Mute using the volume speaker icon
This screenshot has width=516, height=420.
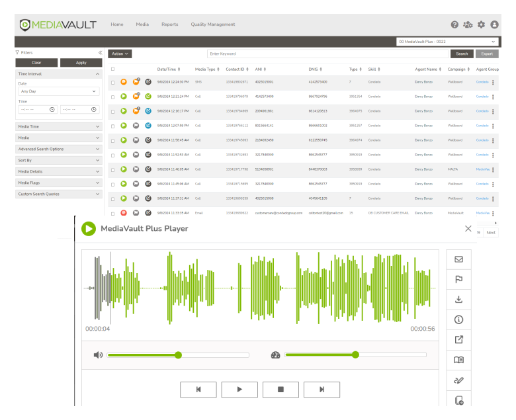[x=98, y=355]
